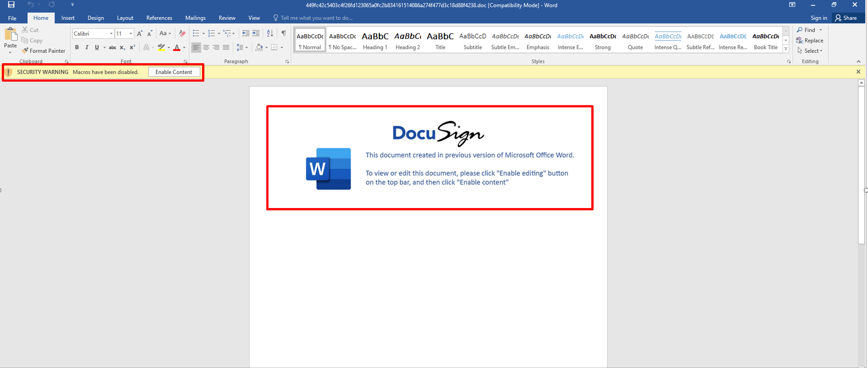
Task: Click the Save icon in title bar
Action: (x=11, y=5)
